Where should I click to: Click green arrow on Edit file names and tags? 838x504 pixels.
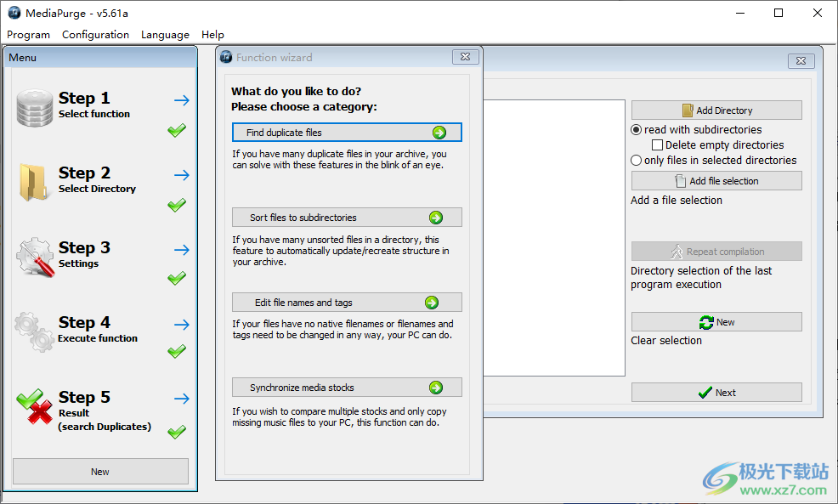[432, 303]
